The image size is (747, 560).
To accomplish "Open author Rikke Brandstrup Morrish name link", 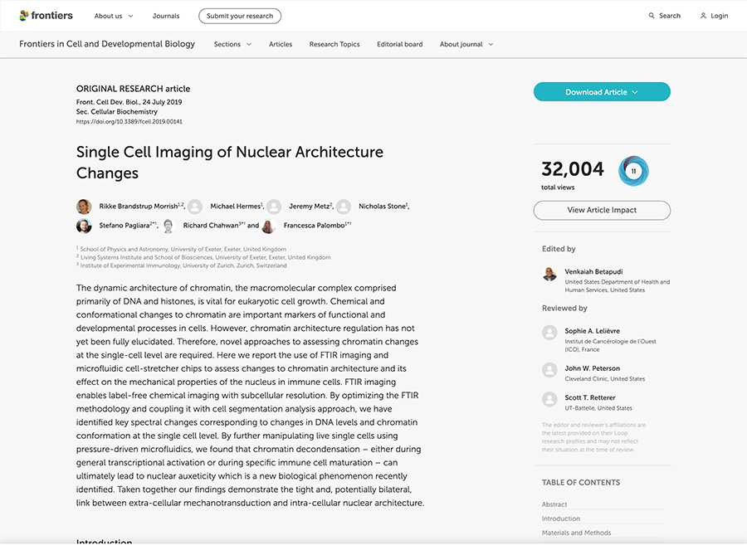I will click(x=139, y=207).
